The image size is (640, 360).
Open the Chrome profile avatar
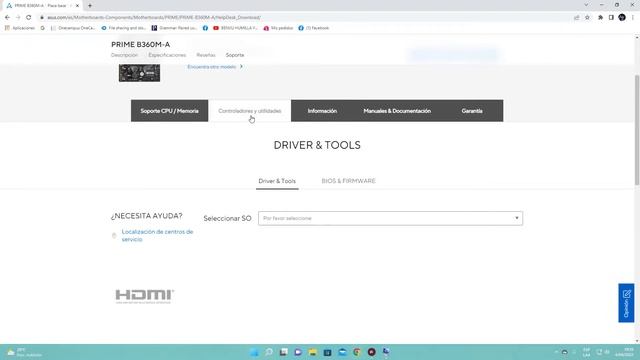point(622,18)
